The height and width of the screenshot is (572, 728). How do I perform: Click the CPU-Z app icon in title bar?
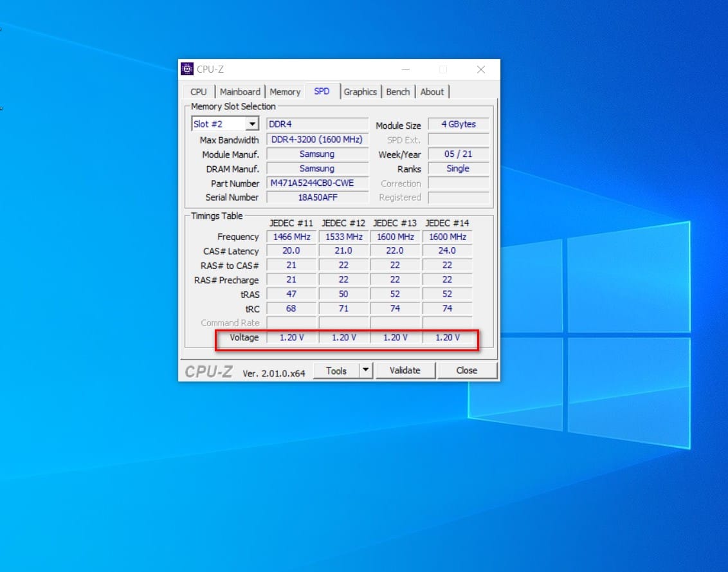[x=187, y=69]
